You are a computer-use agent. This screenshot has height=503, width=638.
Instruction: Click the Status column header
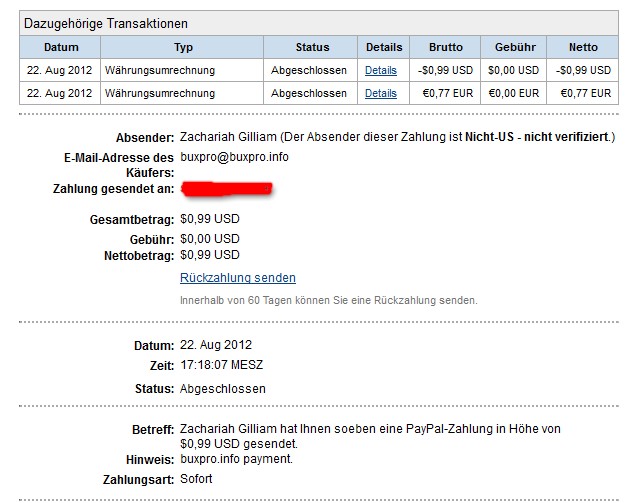pyautogui.click(x=312, y=47)
